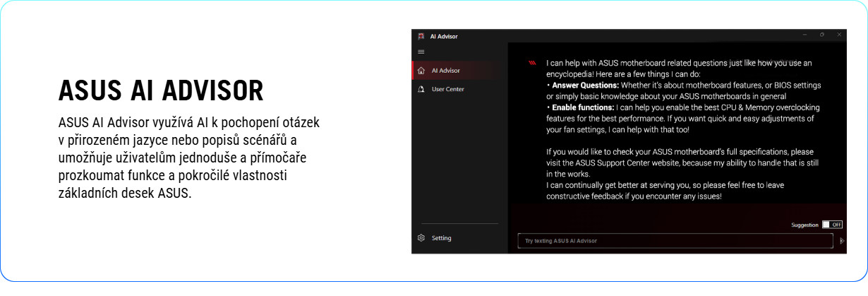868x296 pixels.
Task: Click the AI Advisor home icon
Action: [421, 71]
